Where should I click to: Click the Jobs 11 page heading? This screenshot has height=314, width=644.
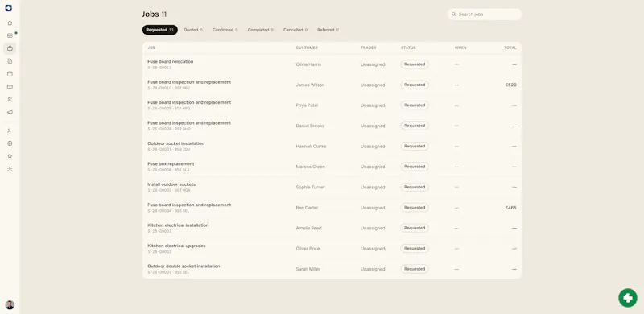pos(155,14)
